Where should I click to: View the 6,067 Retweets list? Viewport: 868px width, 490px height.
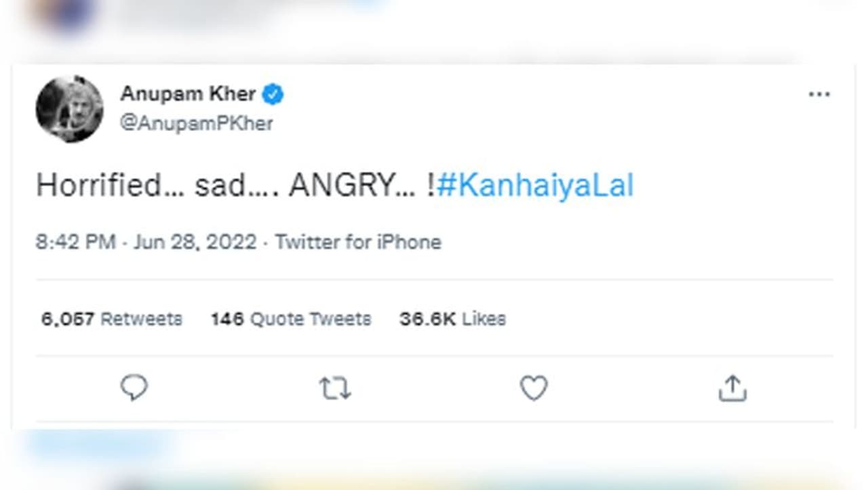click(111, 319)
